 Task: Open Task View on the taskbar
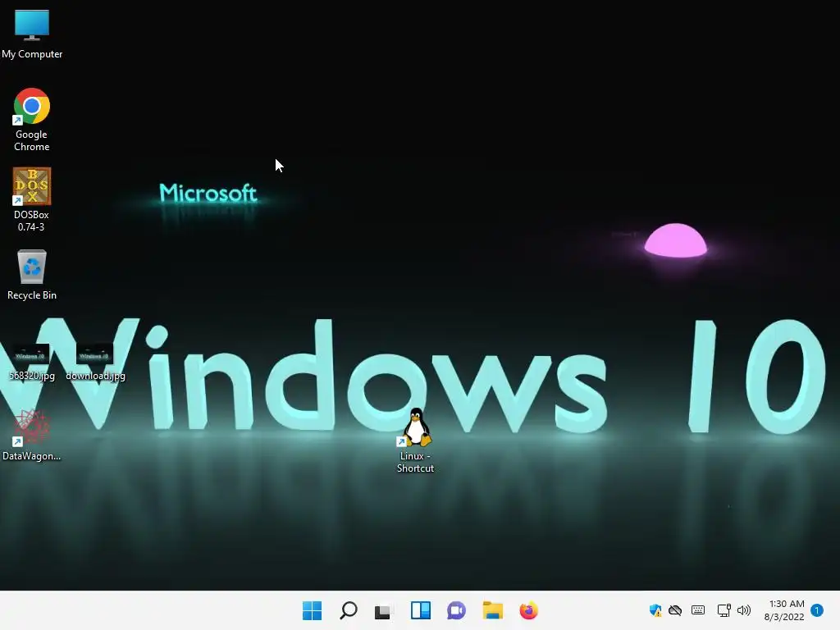[384, 610]
